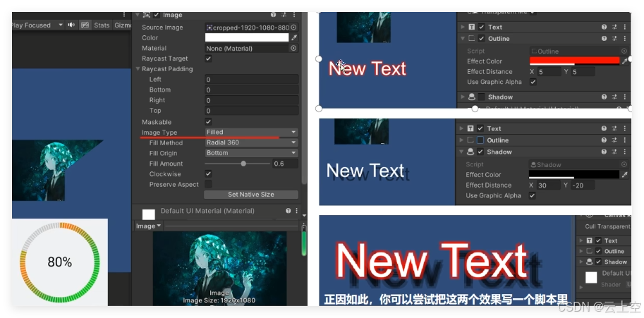Open the Image preview header dropdown
The width and height of the screenshot is (644, 318).
pos(148,226)
